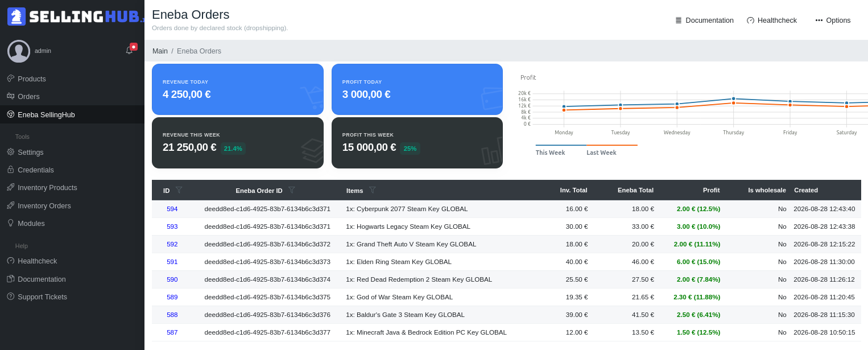The width and height of the screenshot is (868, 350).
Task: Click Eneba total 21.65 €
Action: coord(643,297)
